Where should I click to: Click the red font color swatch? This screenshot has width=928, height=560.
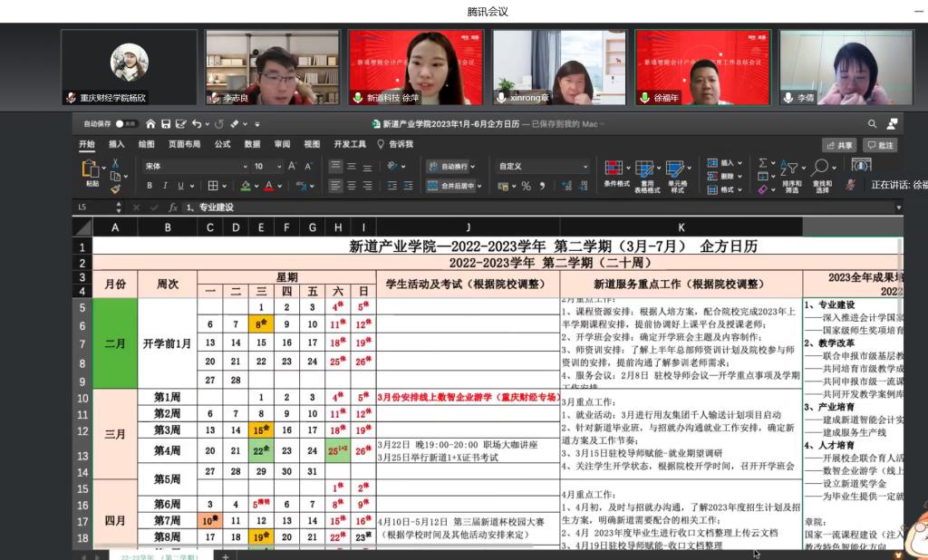(268, 186)
